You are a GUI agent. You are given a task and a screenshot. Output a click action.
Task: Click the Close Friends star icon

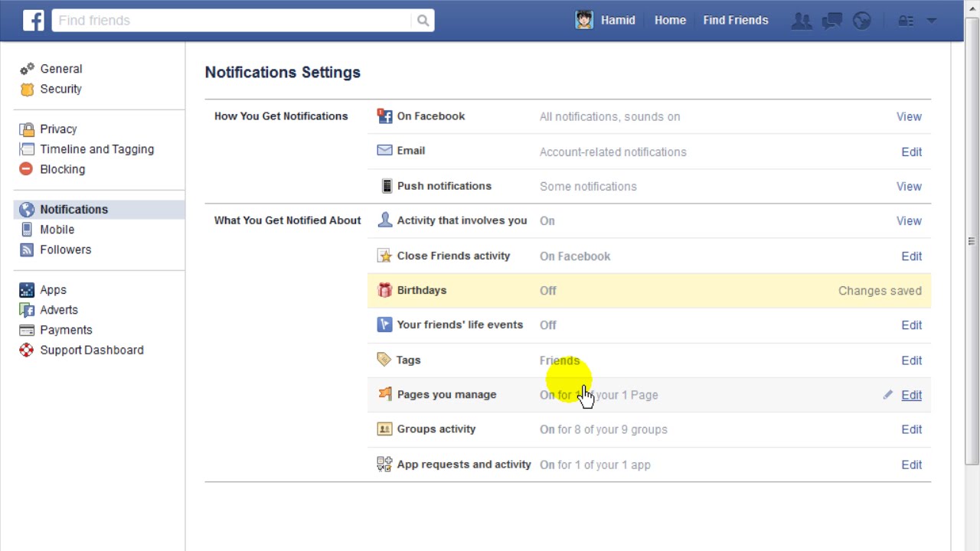384,256
